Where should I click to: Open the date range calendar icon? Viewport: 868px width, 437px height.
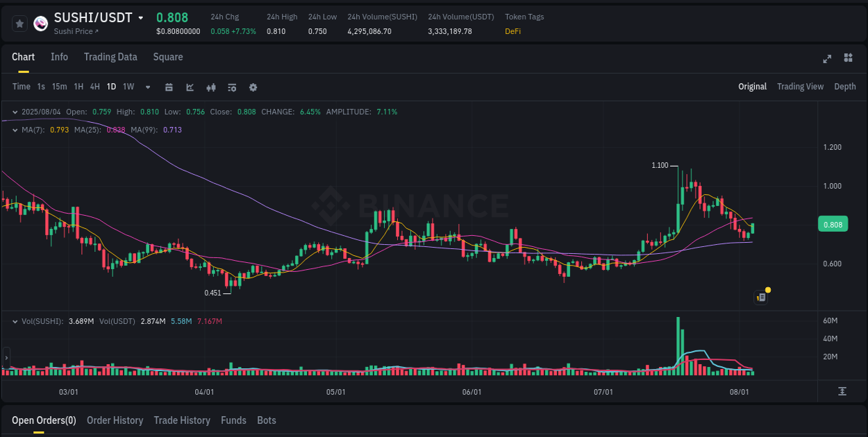click(x=169, y=87)
